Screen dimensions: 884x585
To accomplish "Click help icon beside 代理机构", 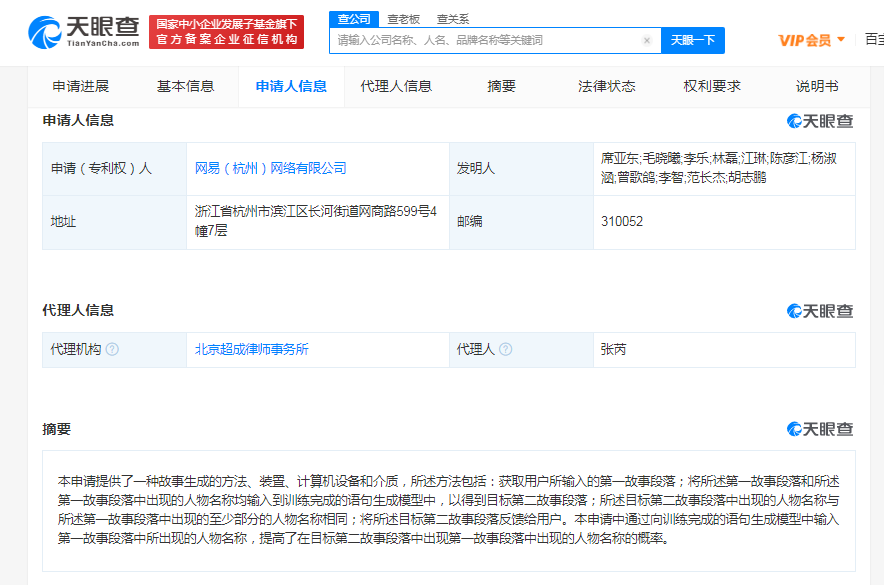I will coord(112,349).
